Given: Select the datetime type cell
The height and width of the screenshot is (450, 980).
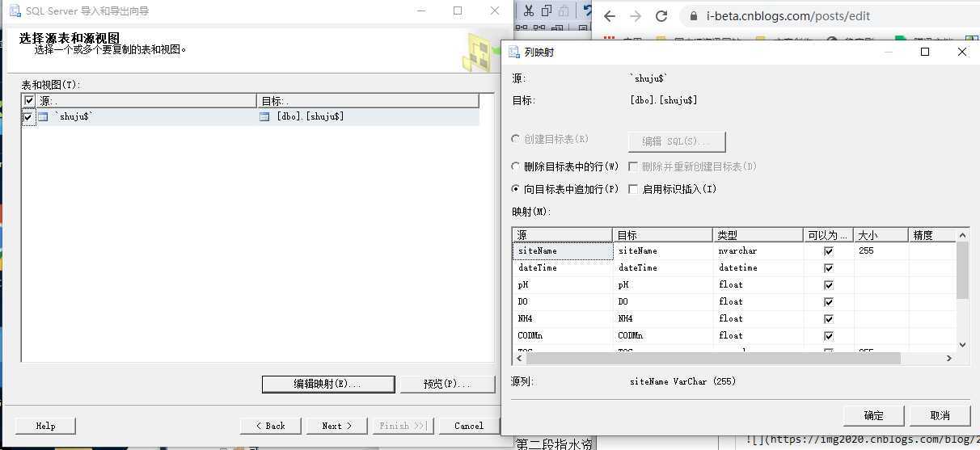Looking at the screenshot, I should 758,268.
